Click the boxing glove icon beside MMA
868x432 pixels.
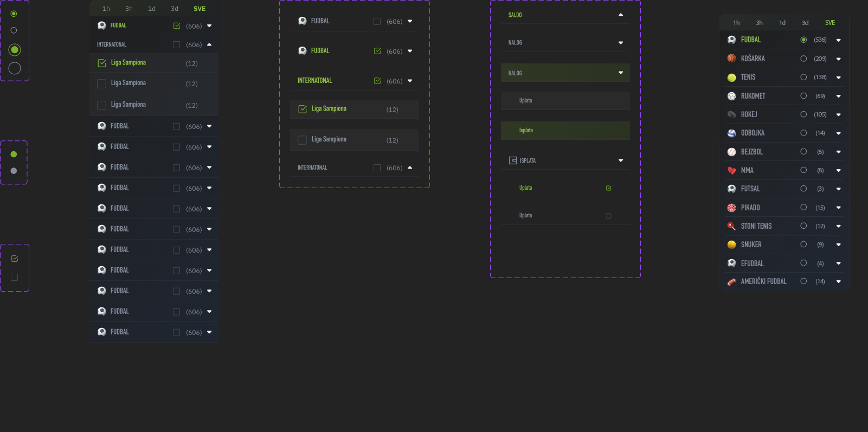coord(731,170)
